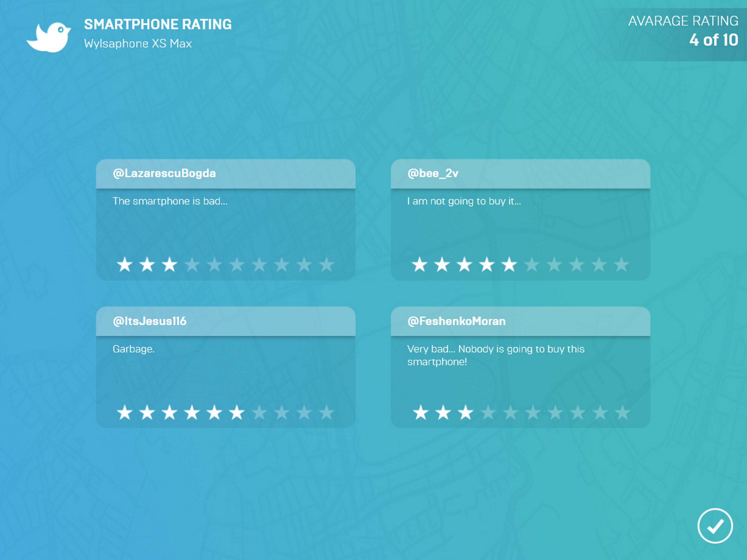Screen dimensions: 747x560
Task: Select the @ItsJesus116 username header
Action: (149, 321)
